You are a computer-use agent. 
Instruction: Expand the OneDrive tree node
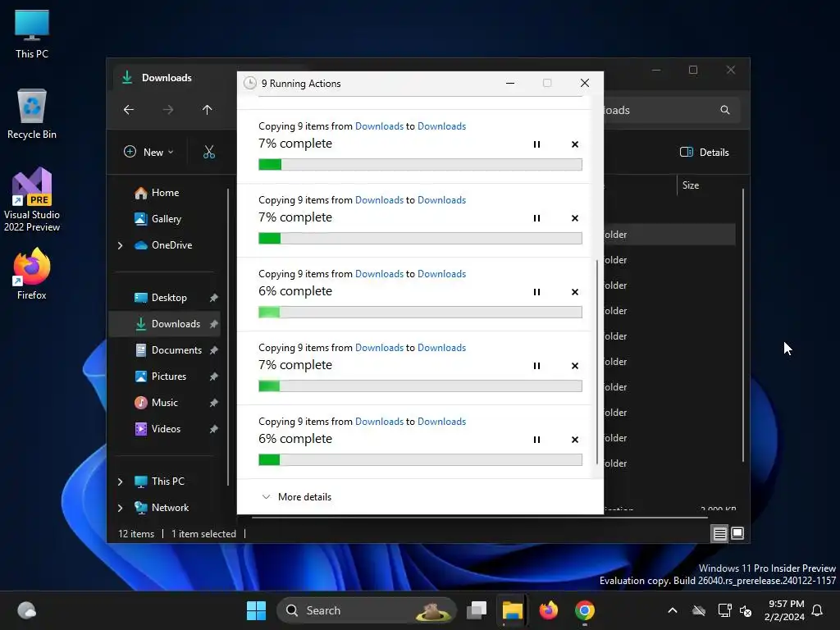[x=120, y=245]
